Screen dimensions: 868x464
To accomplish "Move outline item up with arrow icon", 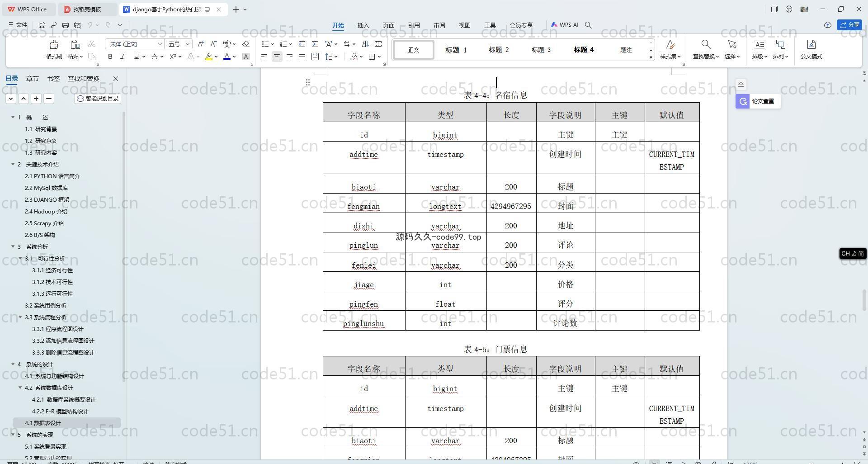I will click(24, 98).
